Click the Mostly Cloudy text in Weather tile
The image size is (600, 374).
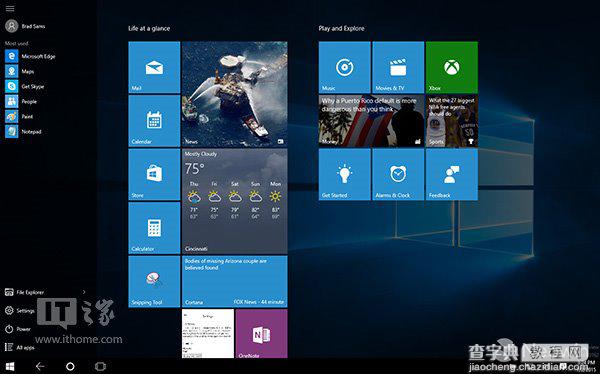(201, 154)
